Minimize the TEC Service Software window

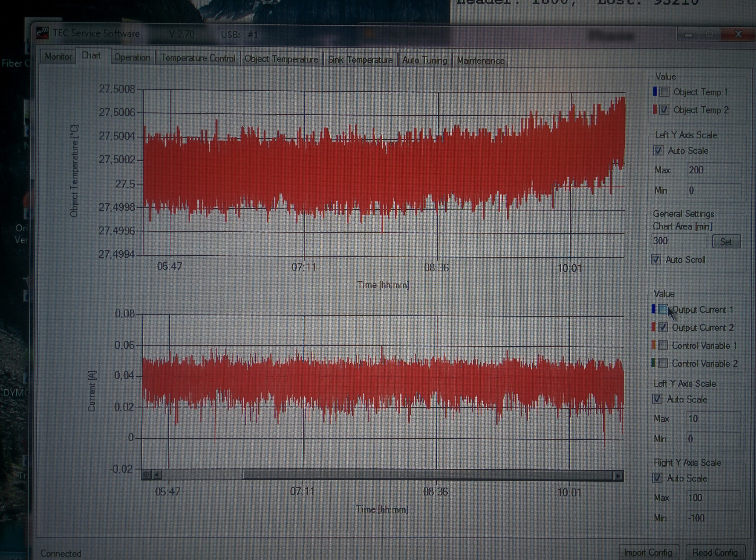688,35
